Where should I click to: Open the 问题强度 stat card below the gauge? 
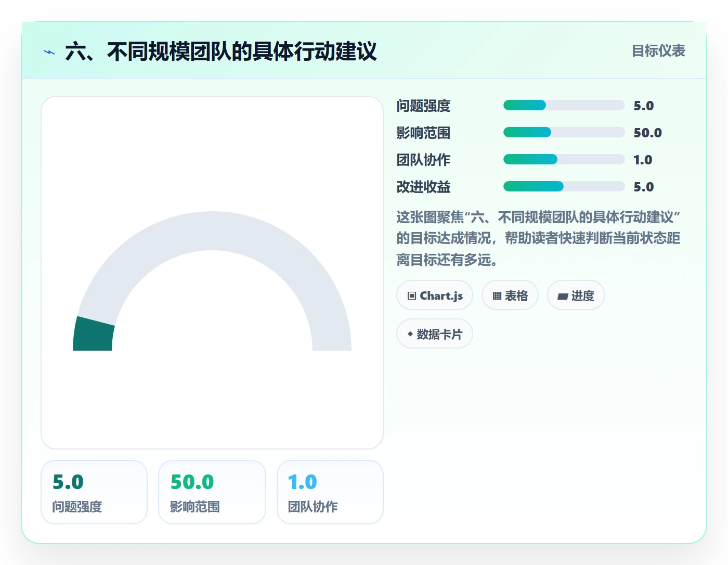click(x=94, y=492)
